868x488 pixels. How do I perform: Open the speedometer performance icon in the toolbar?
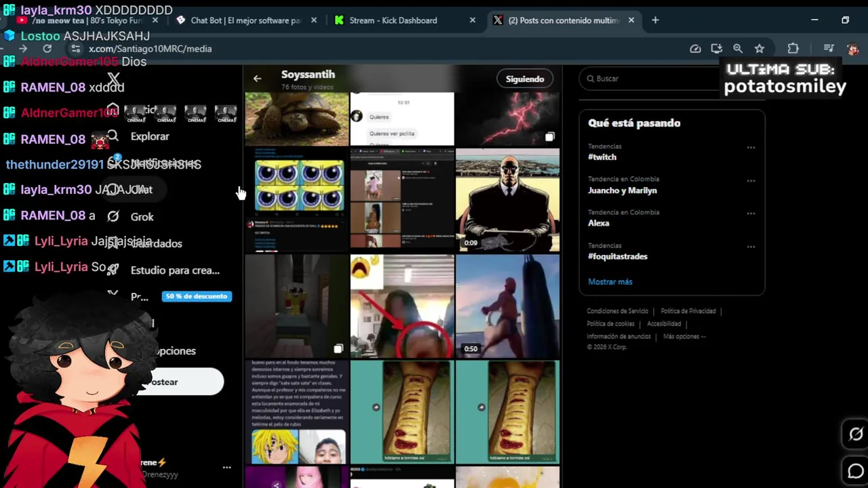coord(695,49)
